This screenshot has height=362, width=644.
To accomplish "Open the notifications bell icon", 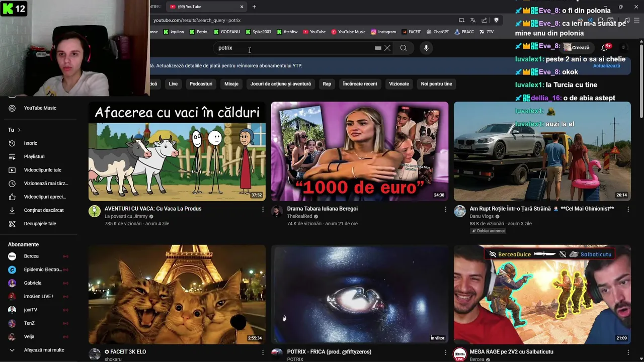I will pos(604,48).
